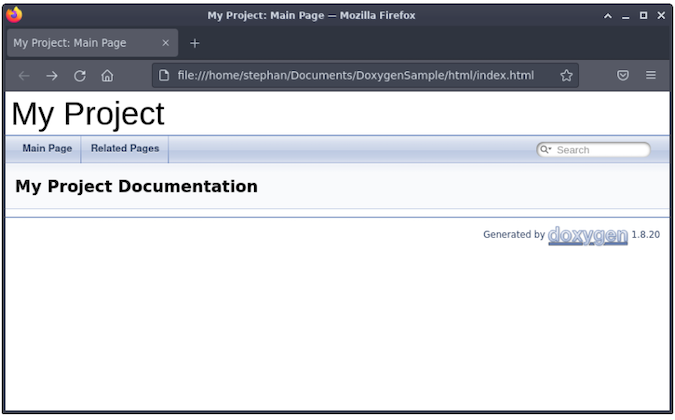Close the My Project: Main Page tab
This screenshot has width=675, height=420.
point(166,43)
